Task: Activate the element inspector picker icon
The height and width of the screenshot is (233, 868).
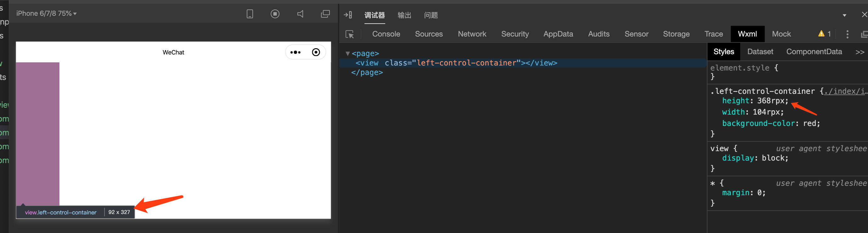Action: 350,34
